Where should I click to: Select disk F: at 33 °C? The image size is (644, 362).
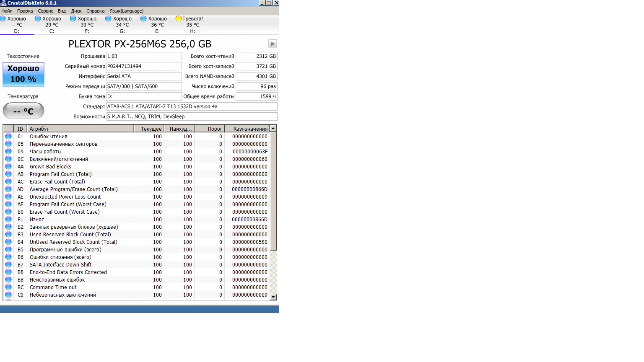pyautogui.click(x=87, y=25)
